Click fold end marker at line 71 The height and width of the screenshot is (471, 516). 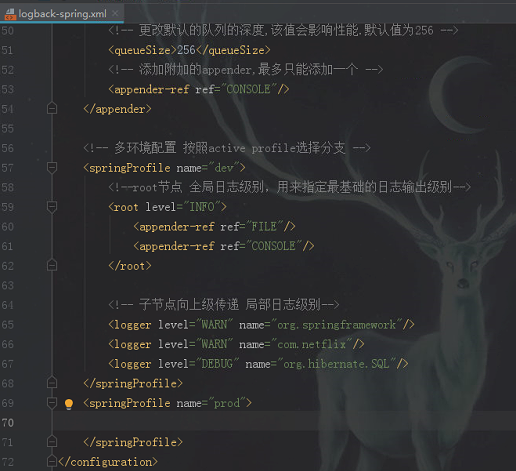coord(52,442)
